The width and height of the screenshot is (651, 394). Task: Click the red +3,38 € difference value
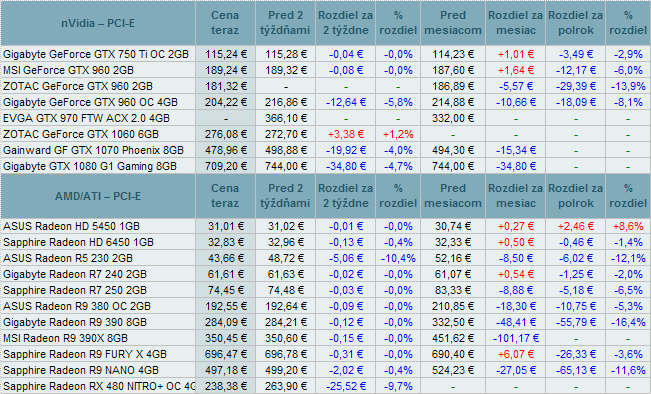pyautogui.click(x=345, y=134)
